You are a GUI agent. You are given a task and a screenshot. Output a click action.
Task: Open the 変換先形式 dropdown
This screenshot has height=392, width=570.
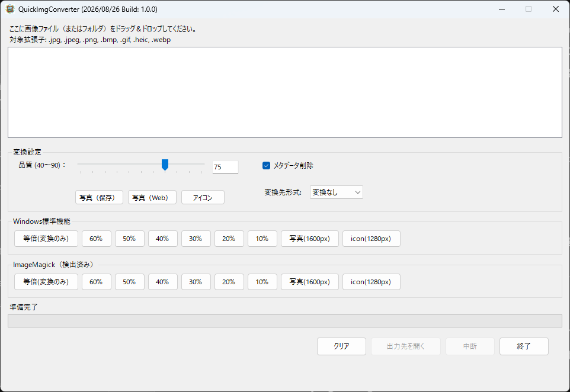click(x=337, y=192)
